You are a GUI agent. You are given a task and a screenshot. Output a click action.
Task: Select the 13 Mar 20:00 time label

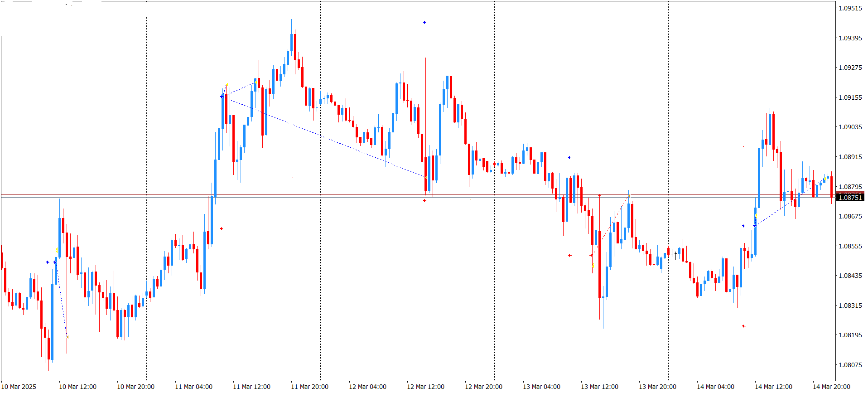[x=658, y=387]
